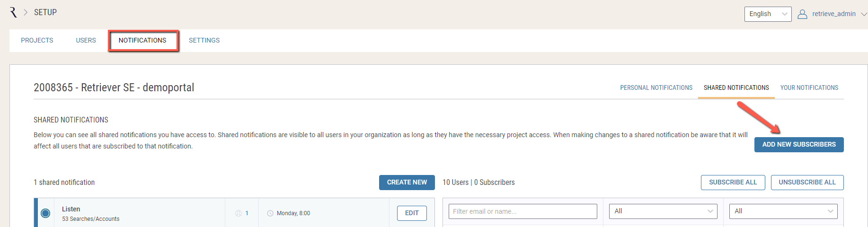The height and width of the screenshot is (227, 868).
Task: Expand the retrieve_admin account menu
Action: point(864,14)
